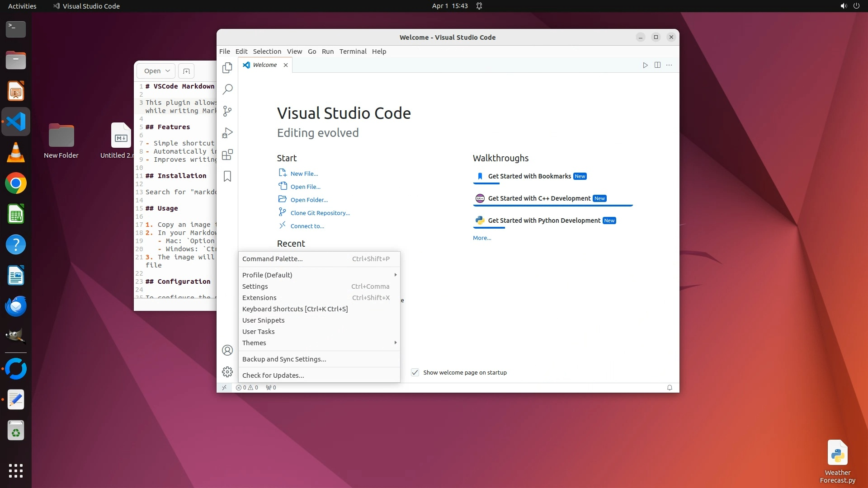Select Settings from the gear menu
This screenshot has width=868, height=488.
[255, 286]
